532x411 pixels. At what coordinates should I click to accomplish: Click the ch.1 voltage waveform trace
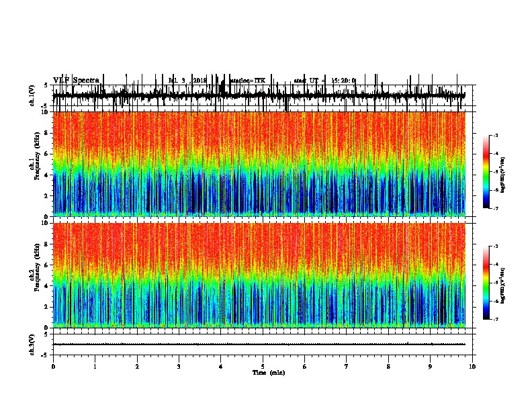pos(259,95)
